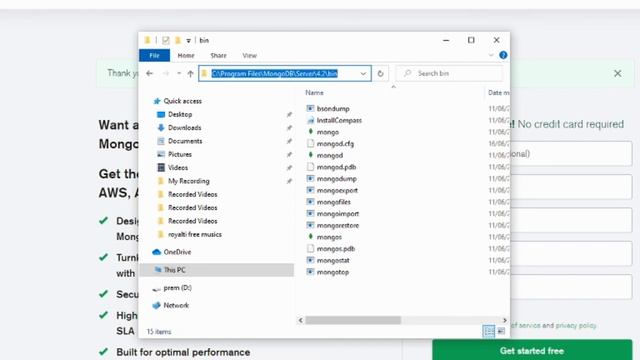Select the mongostat file icon
Image resolution: width=640 pixels, height=360 pixels.
310,260
